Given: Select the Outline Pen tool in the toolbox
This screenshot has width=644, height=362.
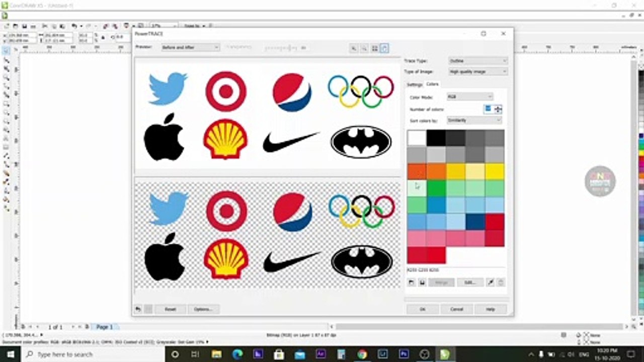Looking at the screenshot, I should click(x=7, y=191).
